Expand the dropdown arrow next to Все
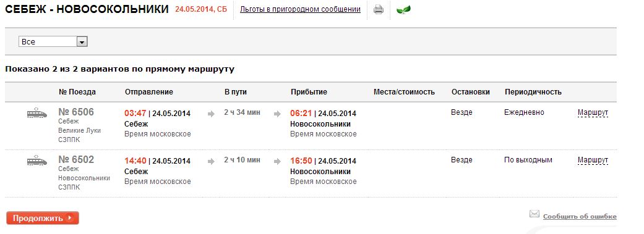The width and height of the screenshot is (644, 234). pyautogui.click(x=82, y=42)
